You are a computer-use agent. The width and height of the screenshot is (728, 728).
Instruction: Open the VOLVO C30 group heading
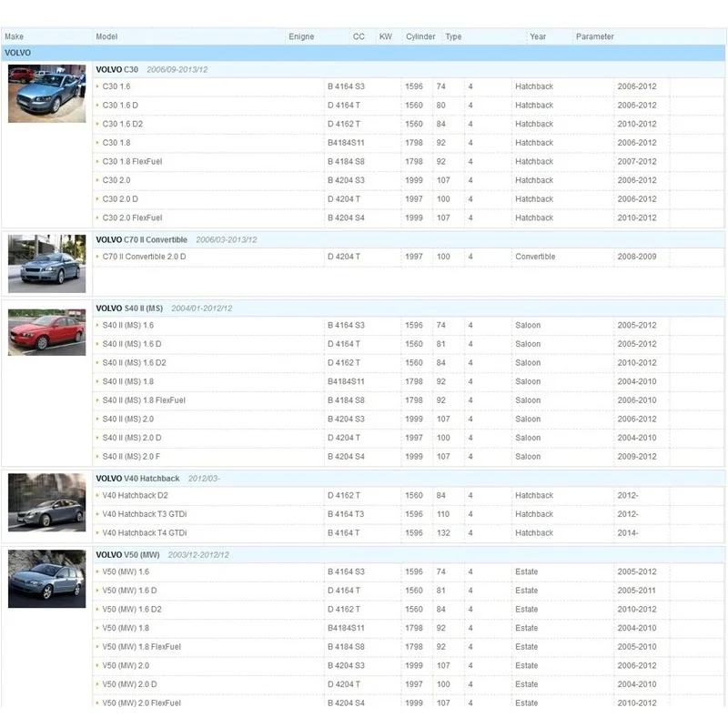click(x=117, y=69)
